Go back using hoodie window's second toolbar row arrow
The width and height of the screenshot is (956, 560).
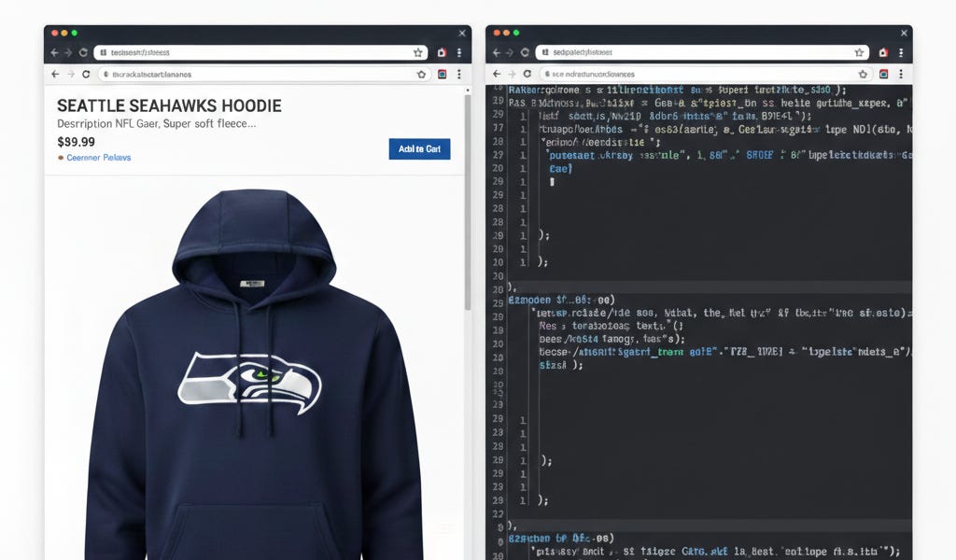55,74
